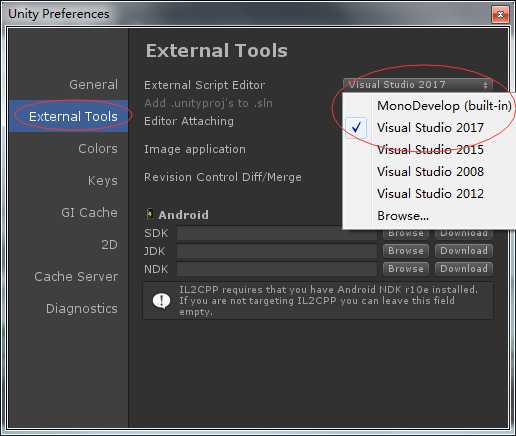
Task: Open the Diagnostics section
Action: (x=82, y=309)
